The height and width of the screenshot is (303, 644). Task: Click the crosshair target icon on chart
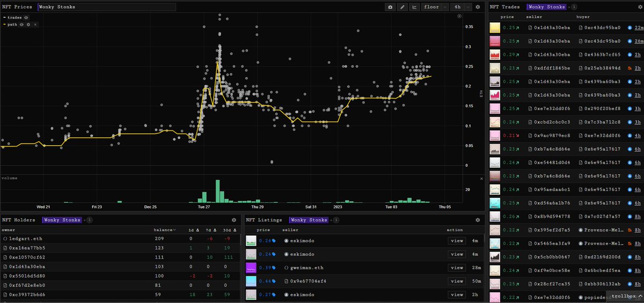point(459,17)
